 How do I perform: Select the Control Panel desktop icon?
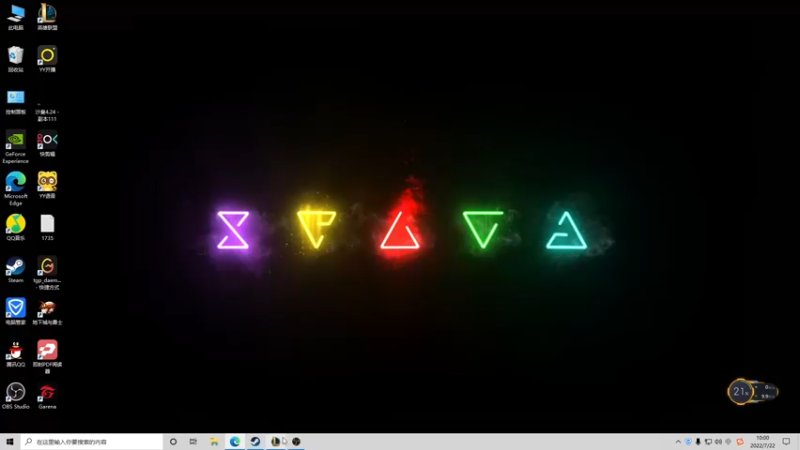pyautogui.click(x=16, y=102)
